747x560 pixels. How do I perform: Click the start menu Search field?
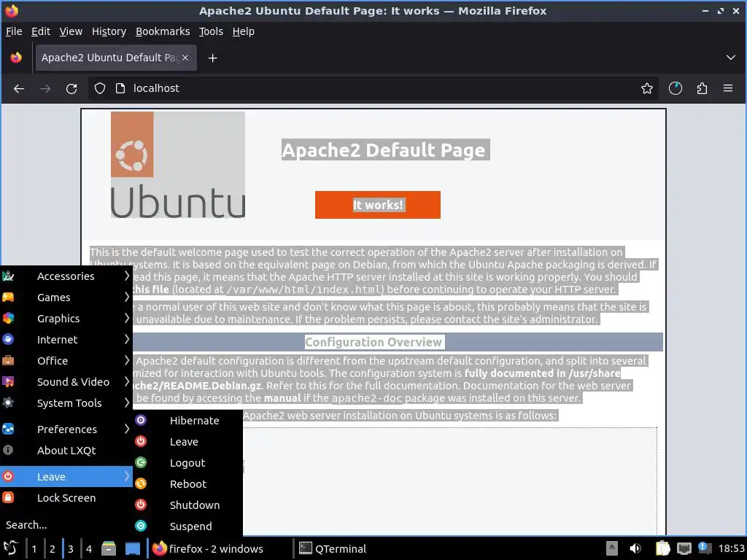[66, 525]
